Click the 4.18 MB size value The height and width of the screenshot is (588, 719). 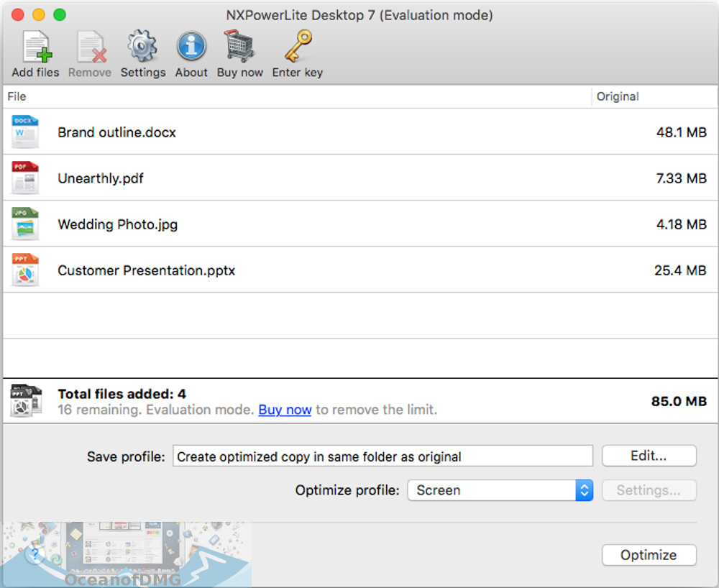click(682, 224)
